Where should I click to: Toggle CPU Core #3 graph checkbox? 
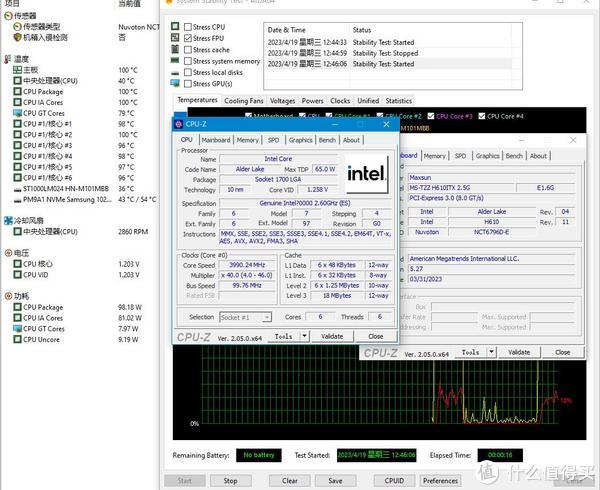click(x=431, y=116)
